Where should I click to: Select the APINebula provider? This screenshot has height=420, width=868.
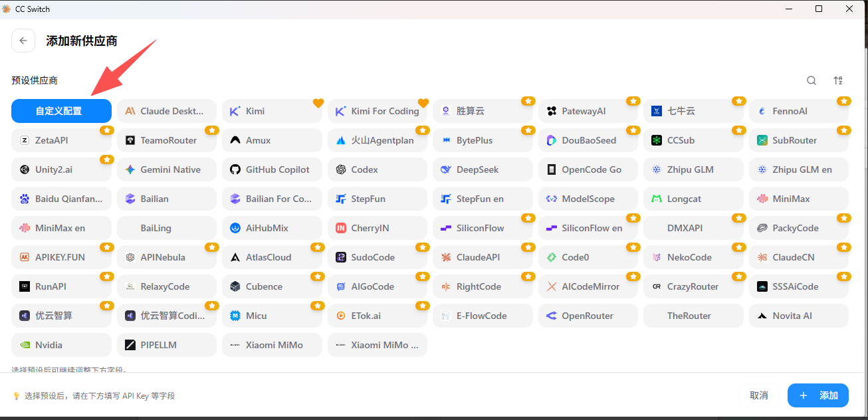tap(167, 257)
